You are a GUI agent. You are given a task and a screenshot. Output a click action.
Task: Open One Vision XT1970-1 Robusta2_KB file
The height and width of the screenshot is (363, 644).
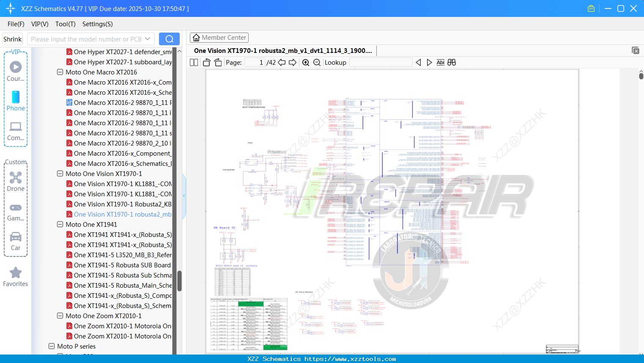pyautogui.click(x=122, y=204)
